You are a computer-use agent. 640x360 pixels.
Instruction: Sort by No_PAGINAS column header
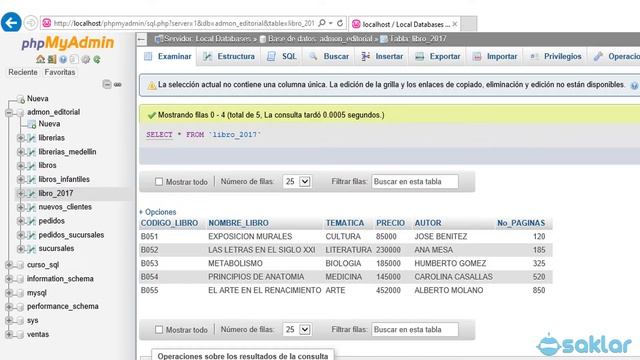click(521, 223)
